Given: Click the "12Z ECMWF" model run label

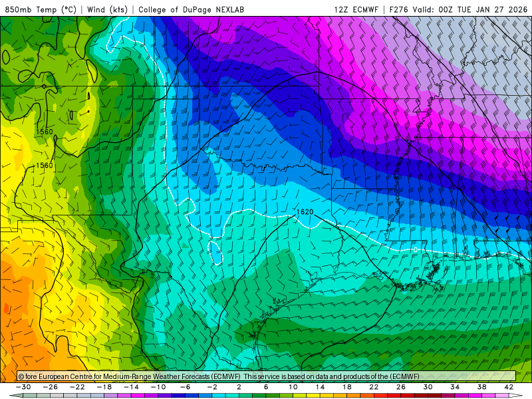Looking at the screenshot, I should [356, 9].
